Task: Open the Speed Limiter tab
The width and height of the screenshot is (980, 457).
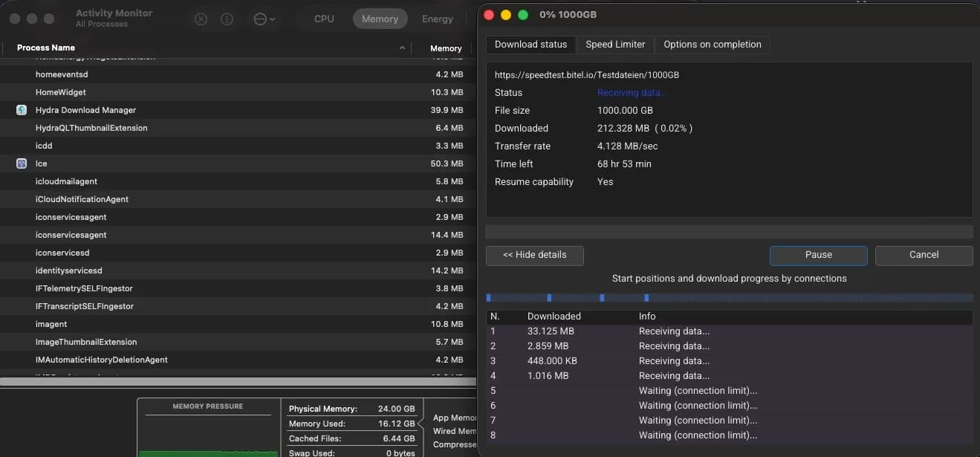Action: pos(615,45)
